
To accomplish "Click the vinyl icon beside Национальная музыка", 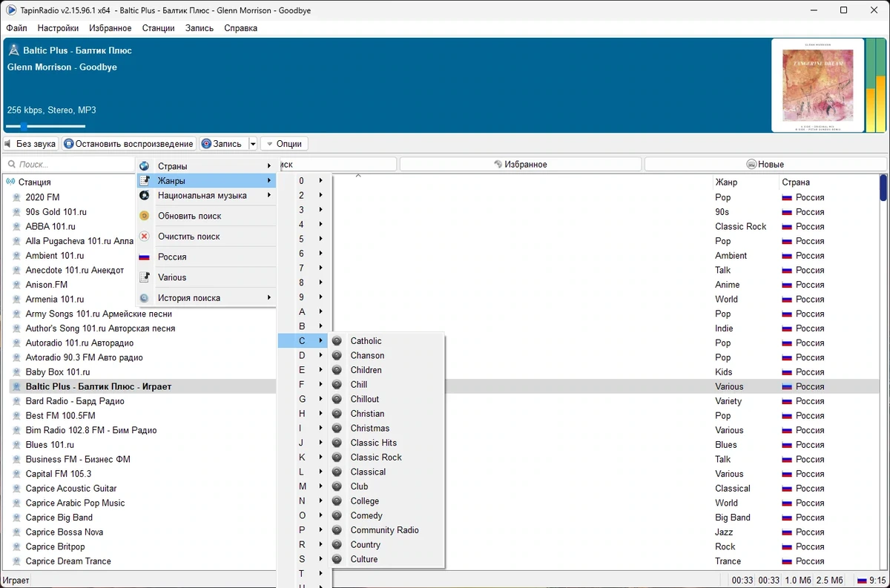I will 144,196.
